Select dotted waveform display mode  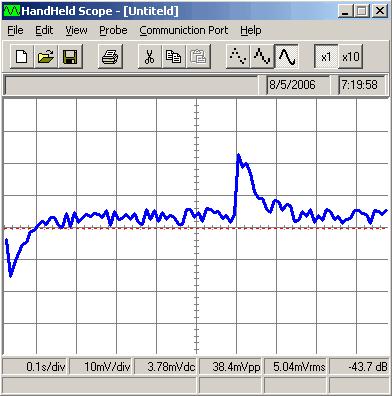point(238,56)
